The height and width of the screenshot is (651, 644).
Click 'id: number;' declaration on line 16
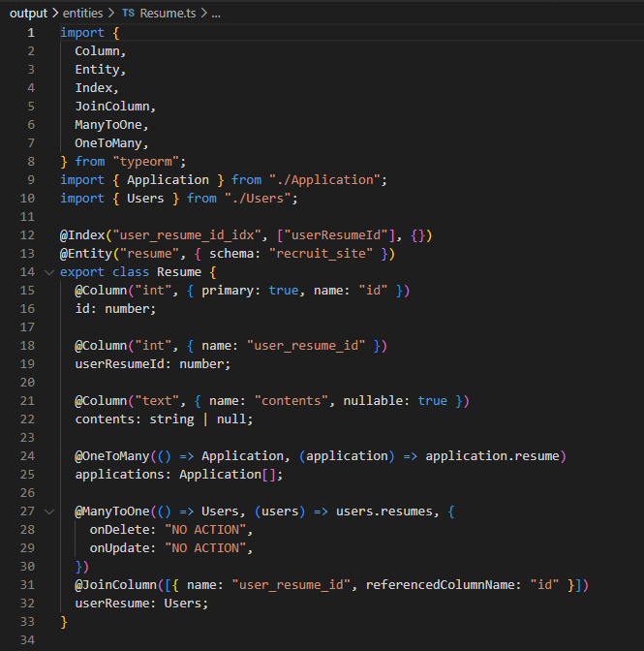[115, 309]
